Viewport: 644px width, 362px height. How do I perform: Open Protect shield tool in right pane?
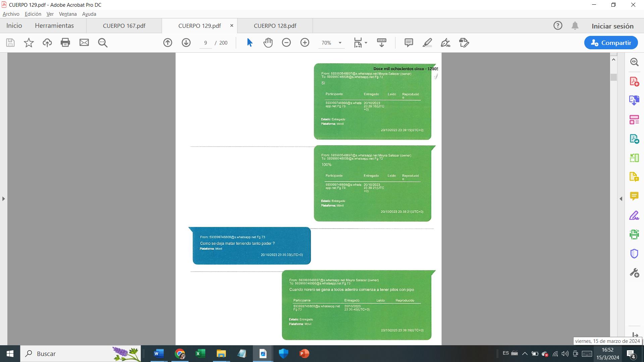tap(634, 253)
